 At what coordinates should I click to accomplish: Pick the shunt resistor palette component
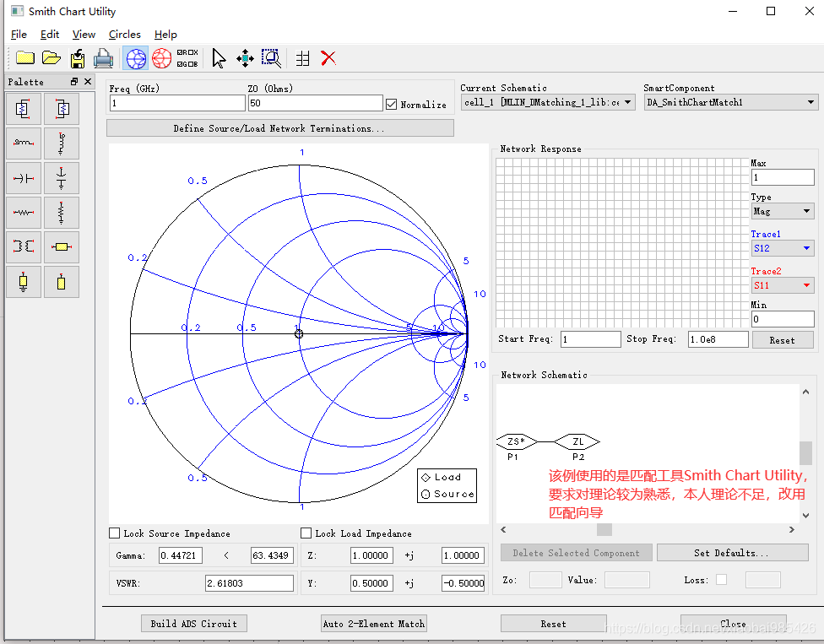pyautogui.click(x=62, y=212)
